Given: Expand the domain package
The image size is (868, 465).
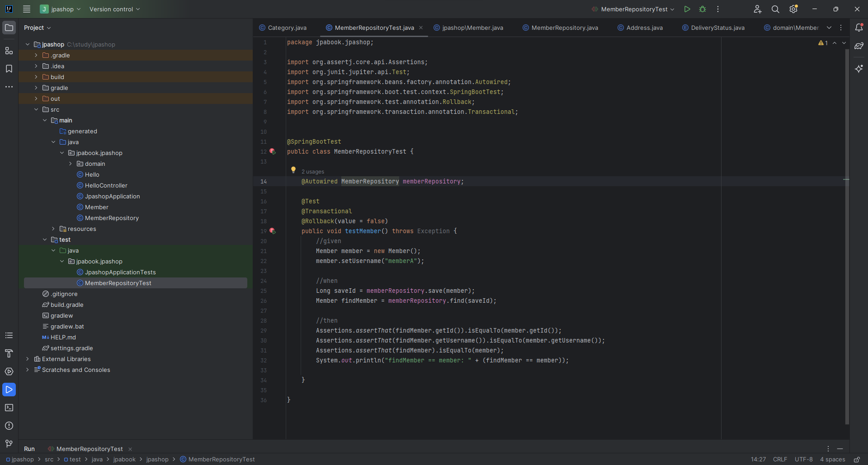Looking at the screenshot, I should coord(71,164).
